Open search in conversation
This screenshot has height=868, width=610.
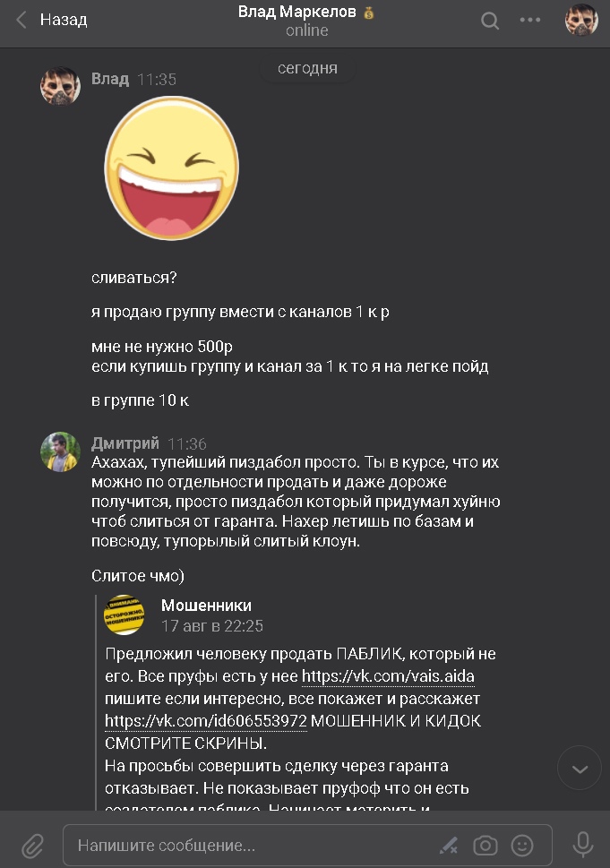tap(490, 21)
